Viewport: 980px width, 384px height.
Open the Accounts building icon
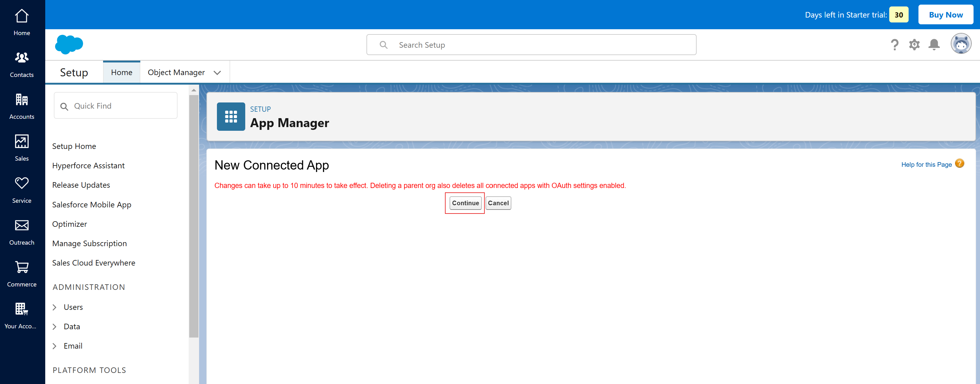point(22,99)
